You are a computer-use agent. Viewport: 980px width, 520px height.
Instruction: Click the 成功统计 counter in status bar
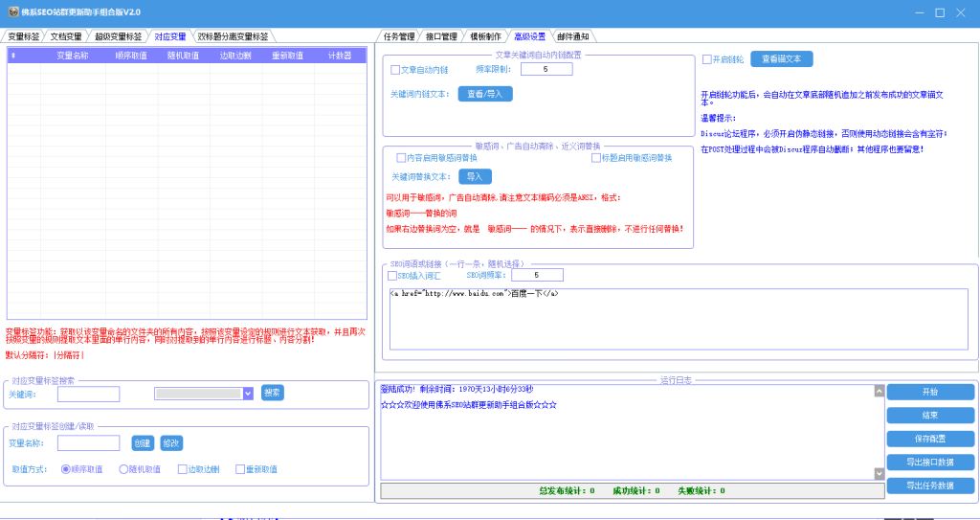636,490
